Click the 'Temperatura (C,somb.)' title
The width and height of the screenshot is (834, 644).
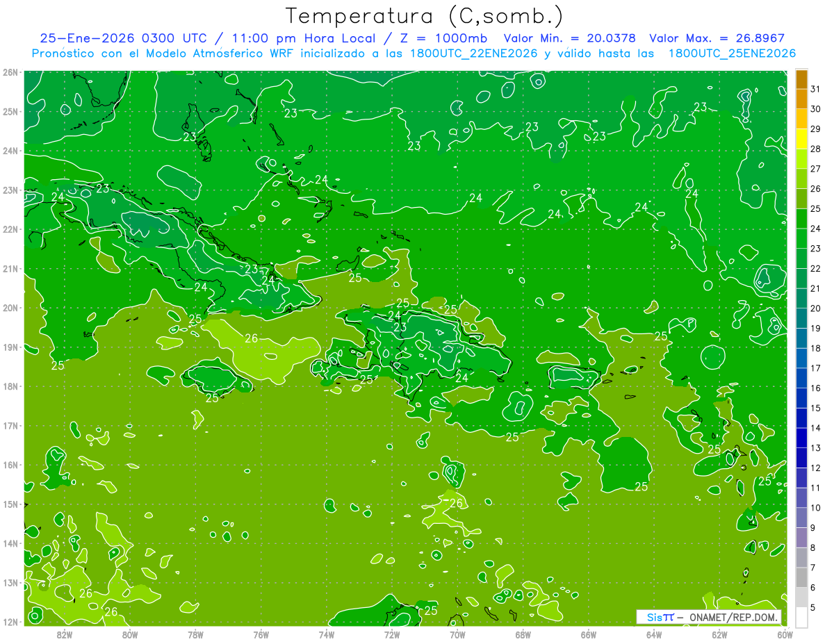[424, 17]
